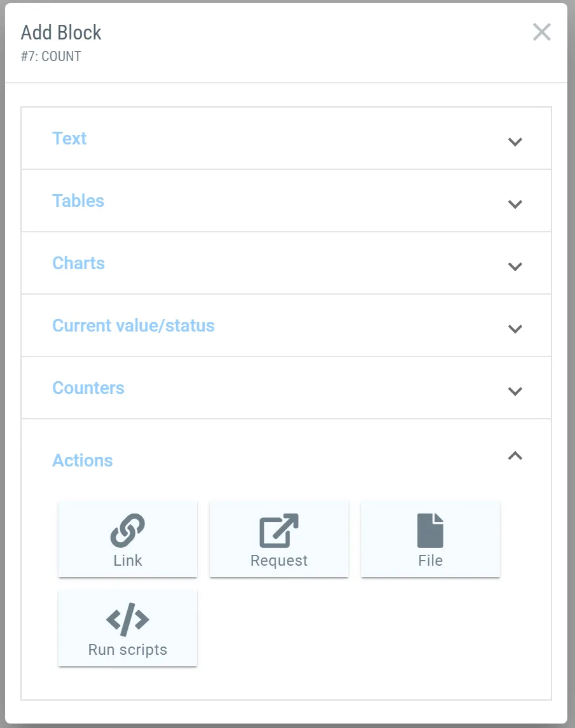Click the File document icon
This screenshot has height=728, width=575.
(x=430, y=530)
